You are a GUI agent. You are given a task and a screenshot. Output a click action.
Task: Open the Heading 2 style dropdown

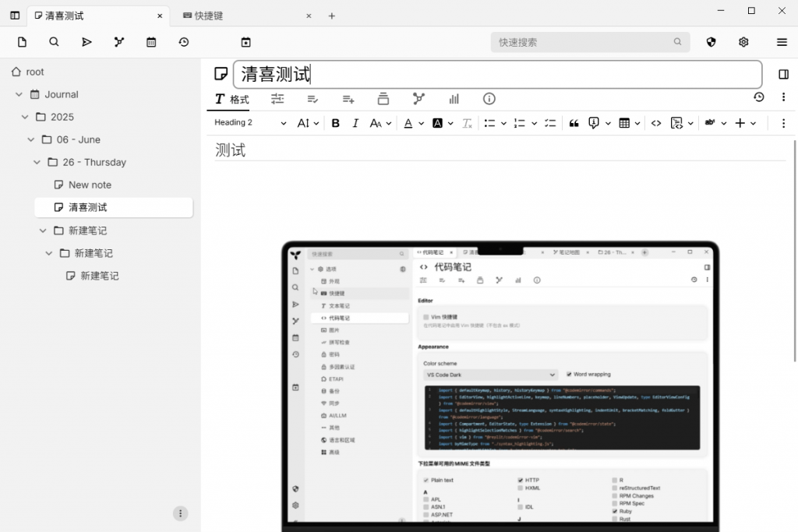250,123
